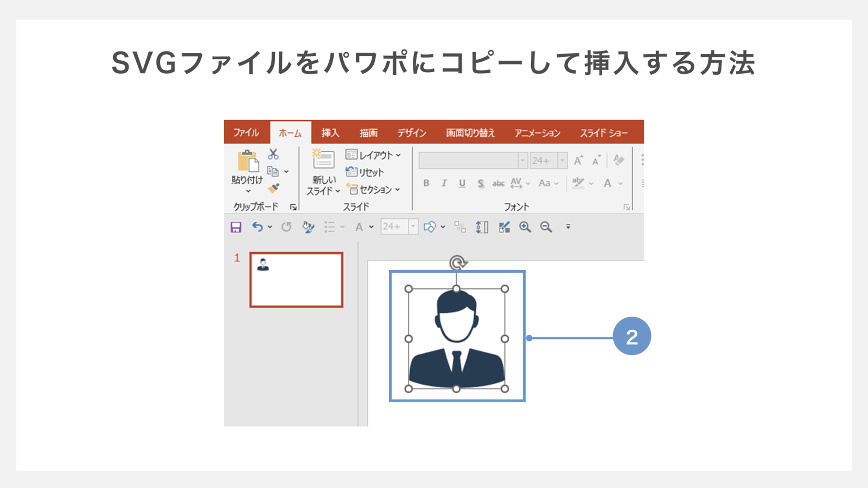This screenshot has width=868, height=488.
Task: Click quick toolbar font size field 24+
Action: [395, 227]
